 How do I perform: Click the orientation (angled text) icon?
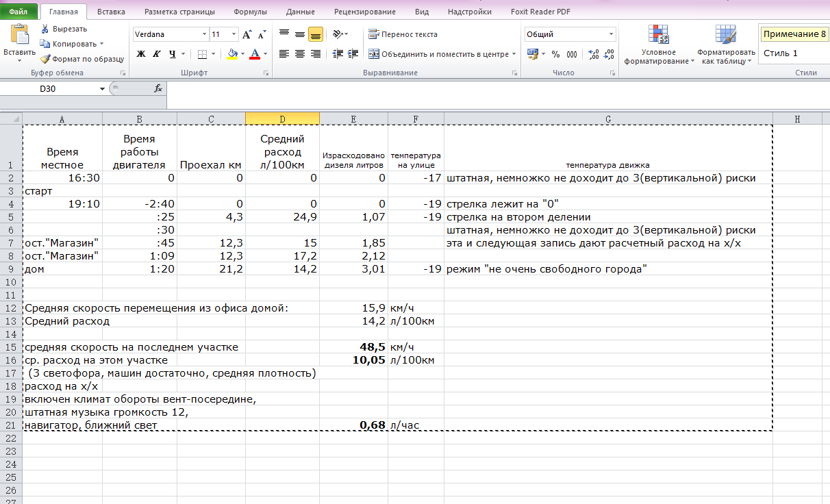pos(338,34)
